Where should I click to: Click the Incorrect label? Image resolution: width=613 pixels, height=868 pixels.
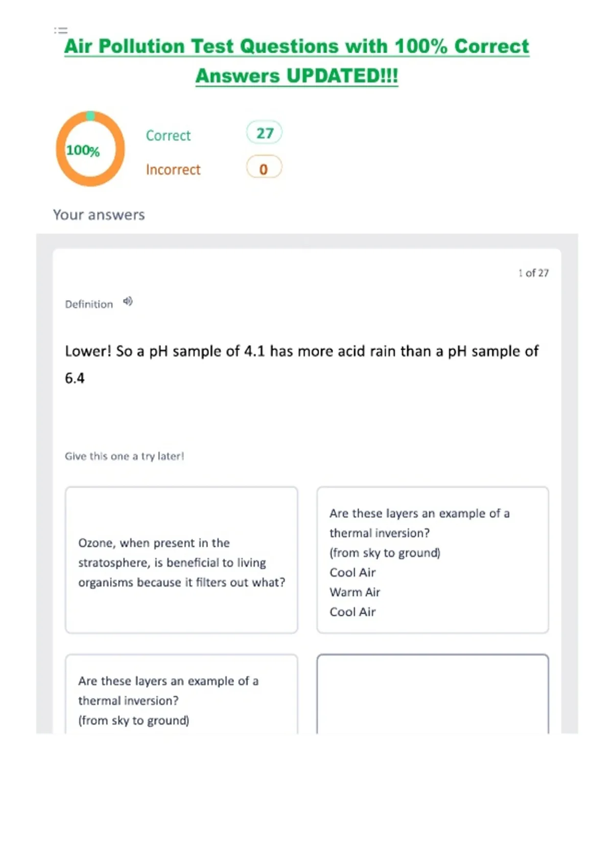pyautogui.click(x=173, y=170)
